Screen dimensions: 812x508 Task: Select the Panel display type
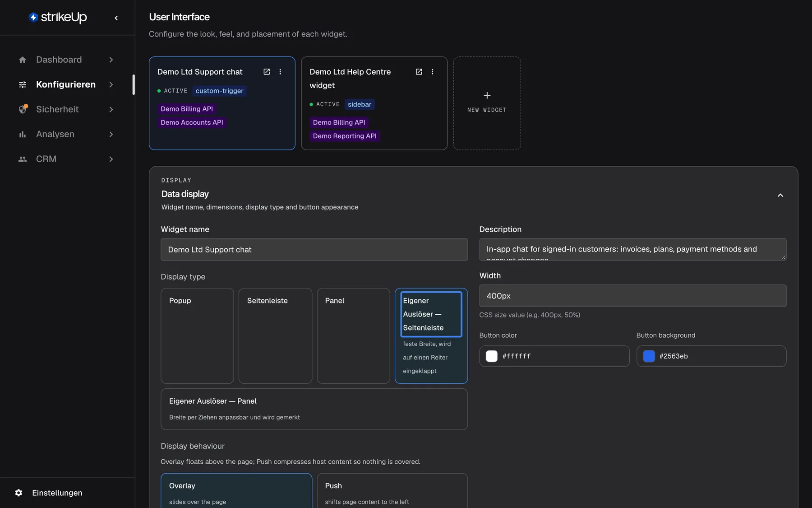click(353, 336)
